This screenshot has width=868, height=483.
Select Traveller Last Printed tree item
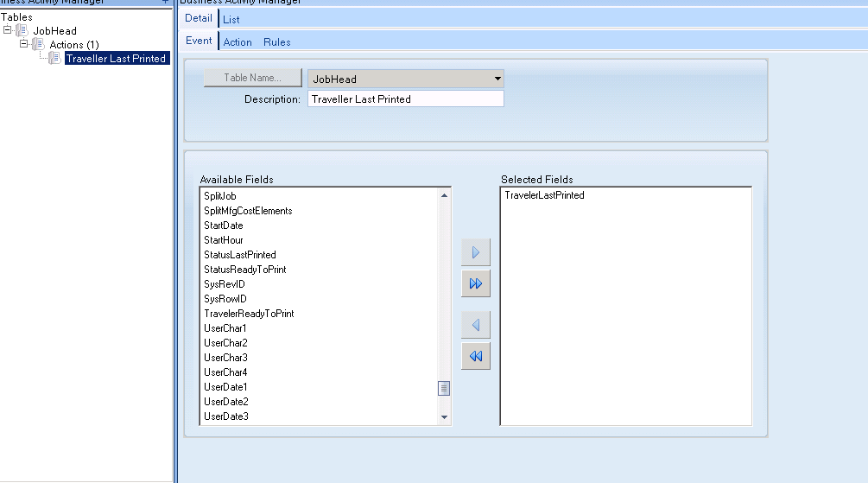117,58
